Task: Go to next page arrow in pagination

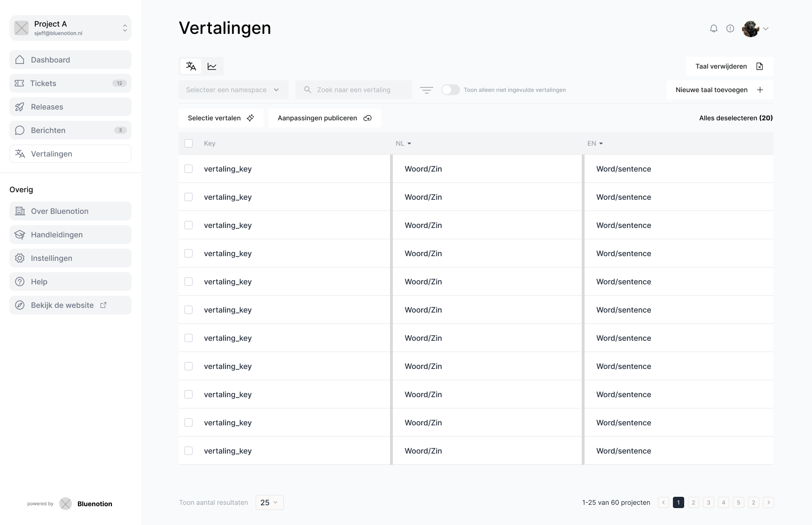Action: (768, 502)
